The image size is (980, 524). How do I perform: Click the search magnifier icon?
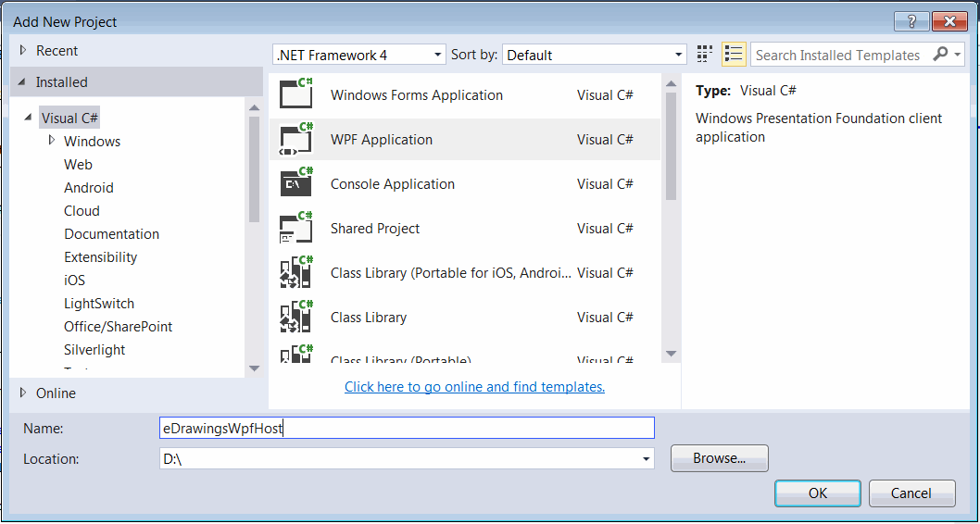[939, 55]
